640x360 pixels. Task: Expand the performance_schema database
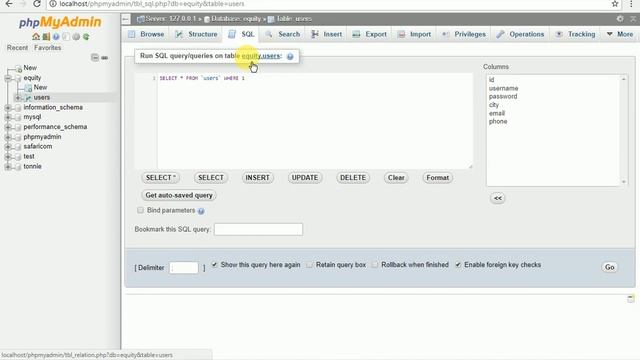pyautogui.click(x=8, y=127)
